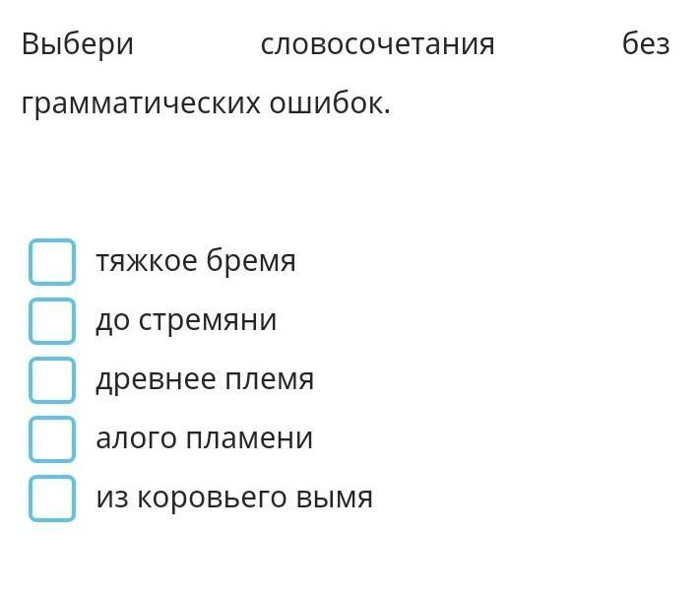Select the 'древнее племя' checkbox
This screenshot has height=600, width=700.
52,380
